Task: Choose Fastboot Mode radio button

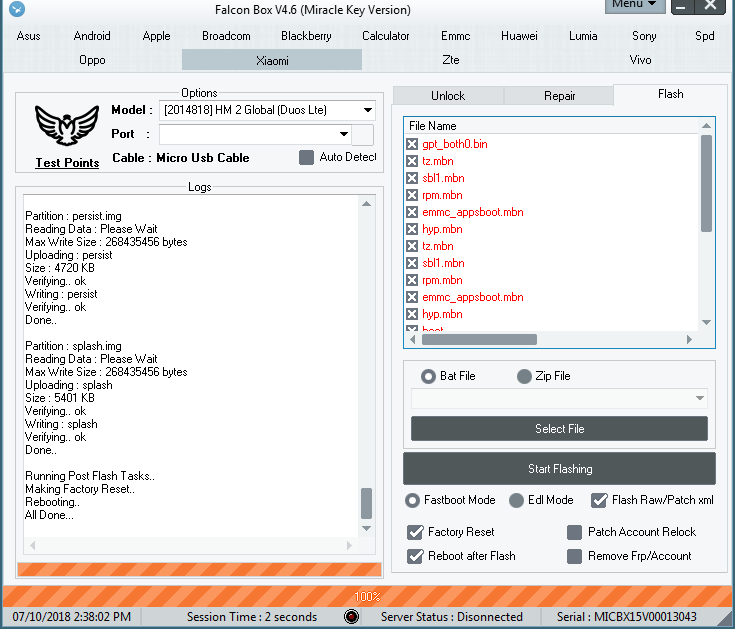Action: [412, 500]
